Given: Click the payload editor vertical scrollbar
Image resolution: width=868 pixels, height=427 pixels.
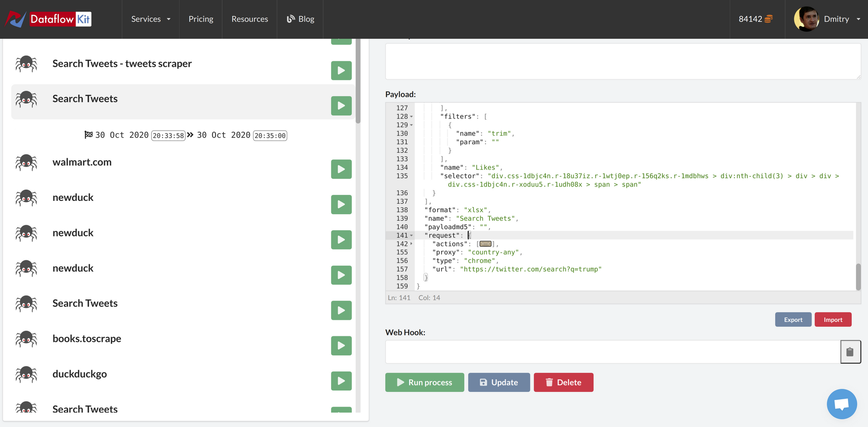Looking at the screenshot, I should (x=858, y=276).
